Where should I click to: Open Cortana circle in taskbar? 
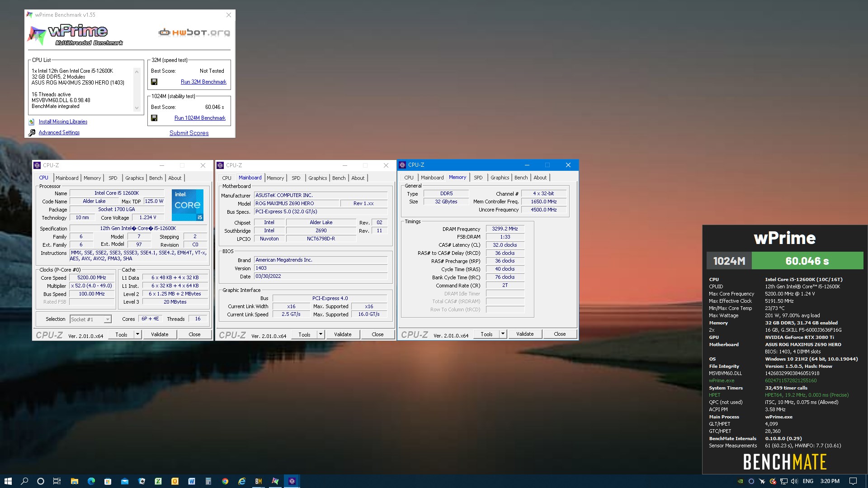[x=40, y=481]
